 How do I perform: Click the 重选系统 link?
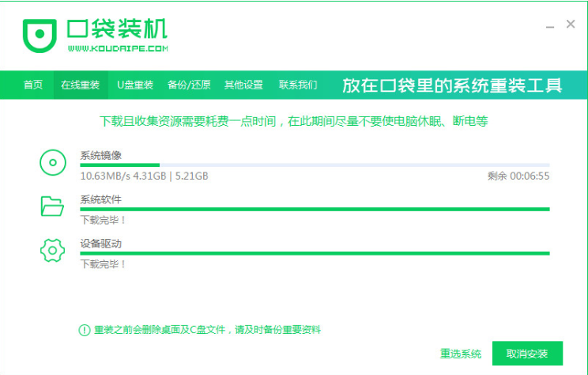click(x=461, y=354)
